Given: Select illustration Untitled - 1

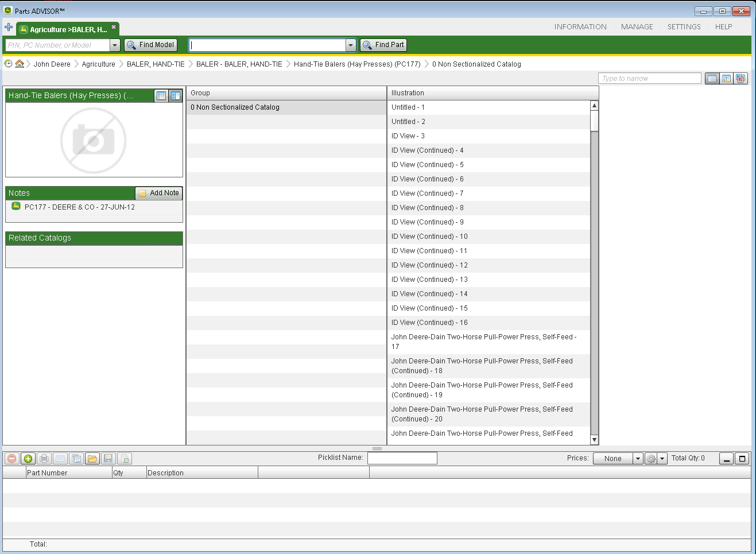Looking at the screenshot, I should click(x=489, y=107).
